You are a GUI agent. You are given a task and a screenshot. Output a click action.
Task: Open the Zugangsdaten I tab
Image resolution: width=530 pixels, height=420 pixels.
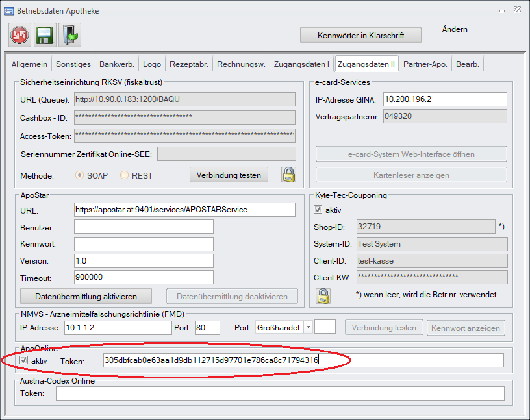click(301, 64)
